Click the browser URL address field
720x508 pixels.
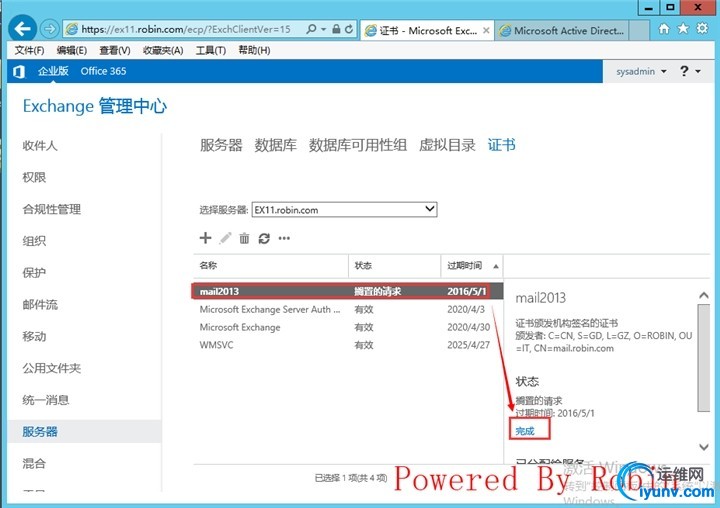tap(186, 29)
